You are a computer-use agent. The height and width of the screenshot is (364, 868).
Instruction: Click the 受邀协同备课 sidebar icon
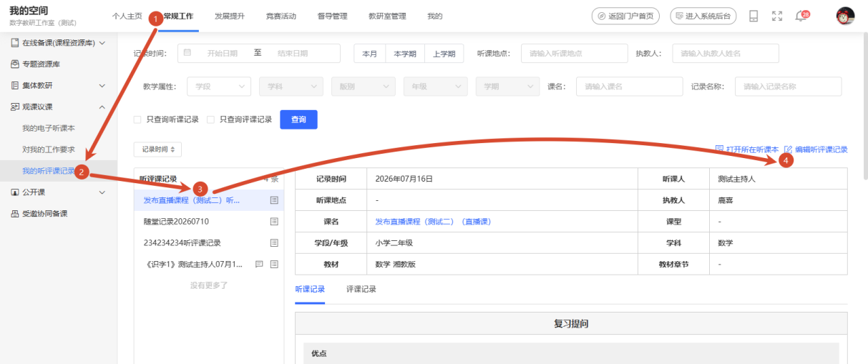[15, 213]
